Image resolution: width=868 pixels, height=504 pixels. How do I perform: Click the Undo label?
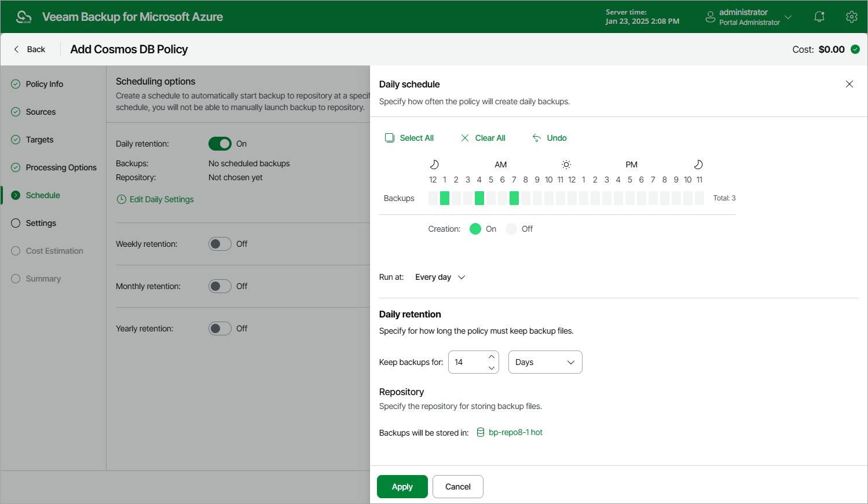[557, 138]
